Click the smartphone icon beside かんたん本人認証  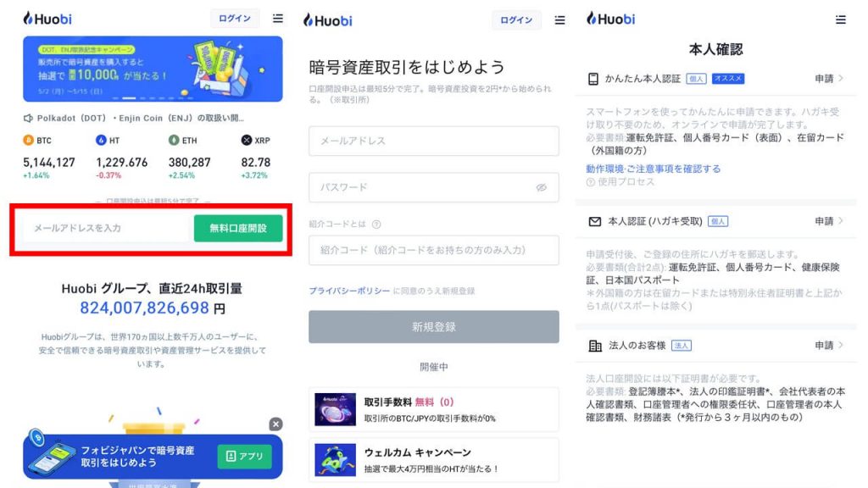[x=593, y=79]
